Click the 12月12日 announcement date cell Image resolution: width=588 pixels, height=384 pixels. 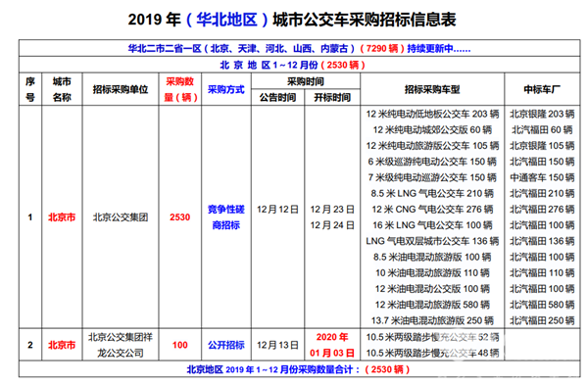pos(277,210)
